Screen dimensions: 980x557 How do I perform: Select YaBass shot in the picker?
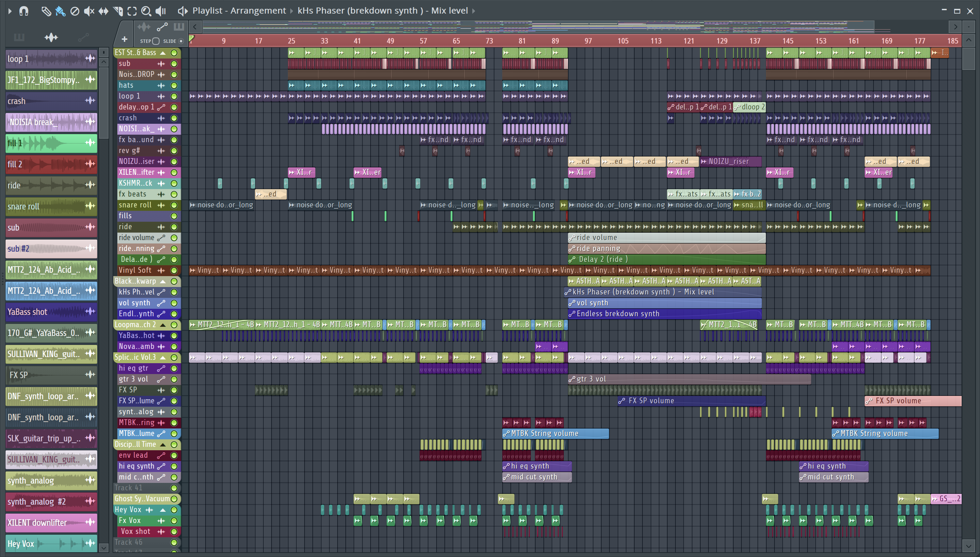click(51, 312)
